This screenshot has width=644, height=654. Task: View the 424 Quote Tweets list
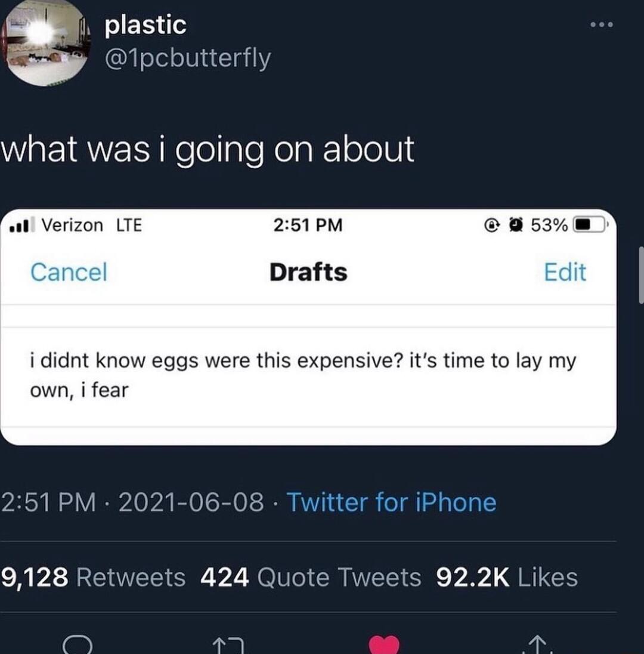pyautogui.click(x=311, y=577)
